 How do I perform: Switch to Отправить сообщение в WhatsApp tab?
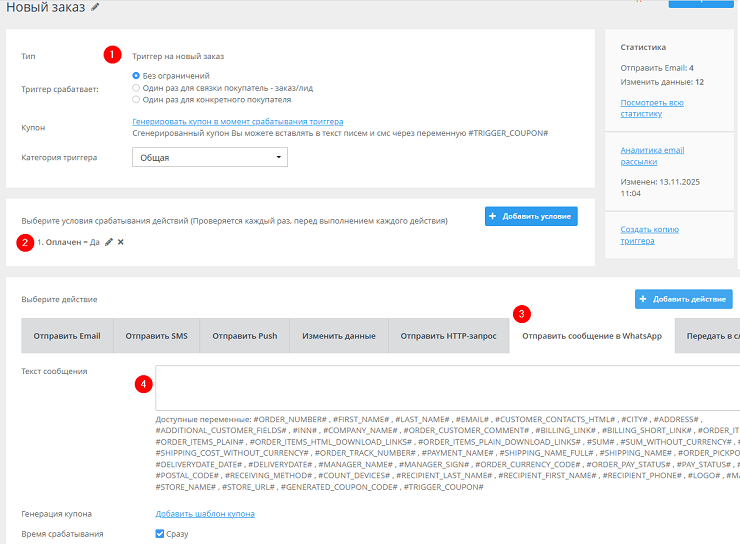tap(591, 337)
